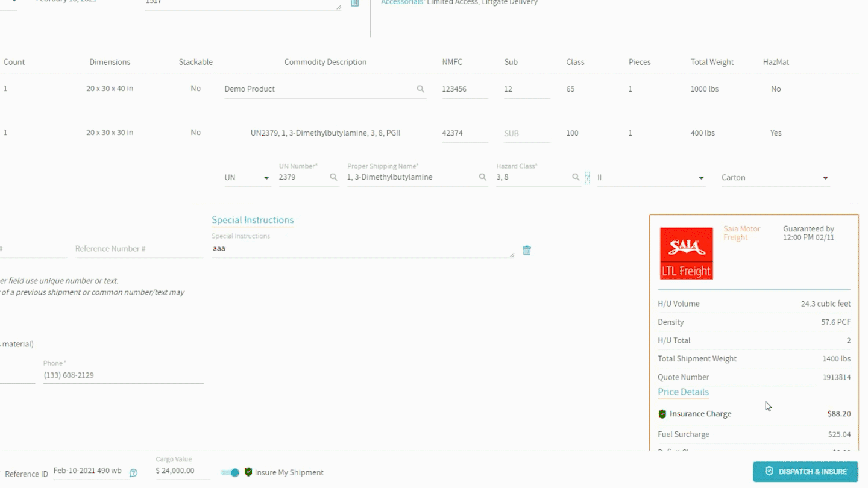Click the 20 x 30 x 40 in dimensions cell
The width and height of the screenshot is (868, 488).
[110, 89]
